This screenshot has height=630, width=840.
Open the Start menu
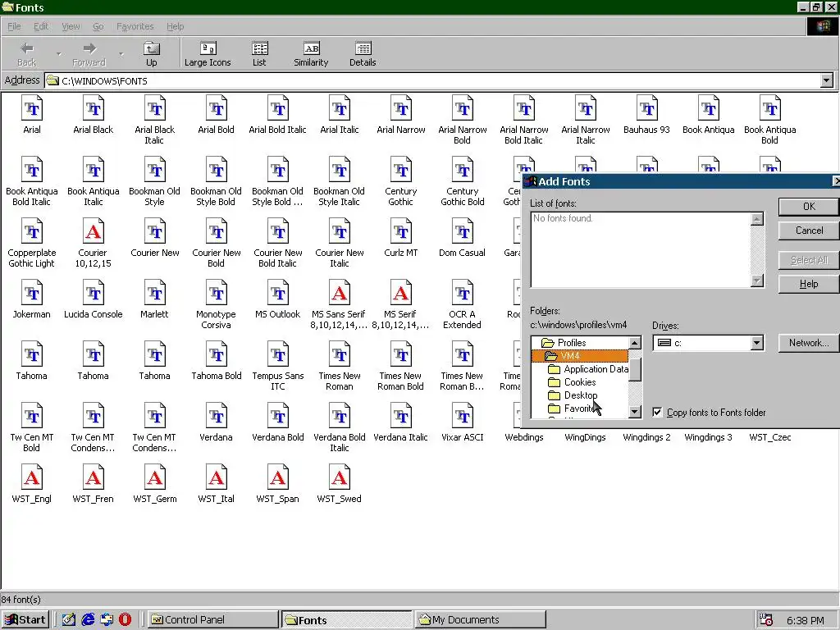point(25,620)
